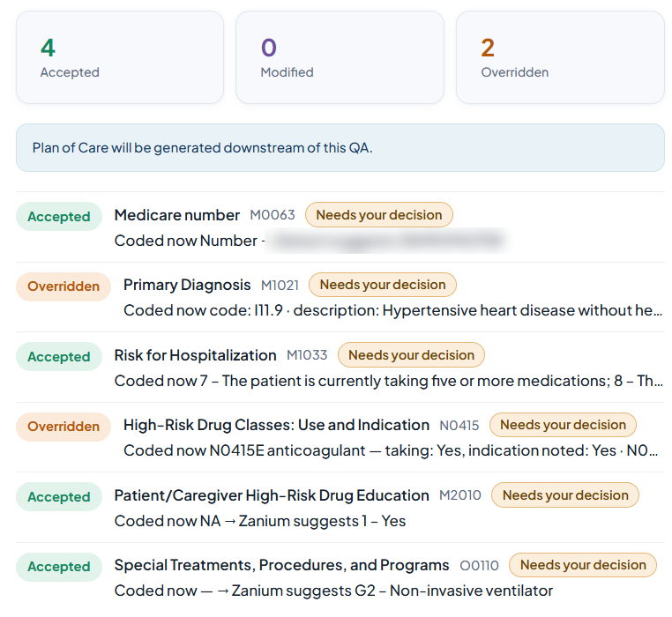Click the M0063 code label

pos(273,215)
